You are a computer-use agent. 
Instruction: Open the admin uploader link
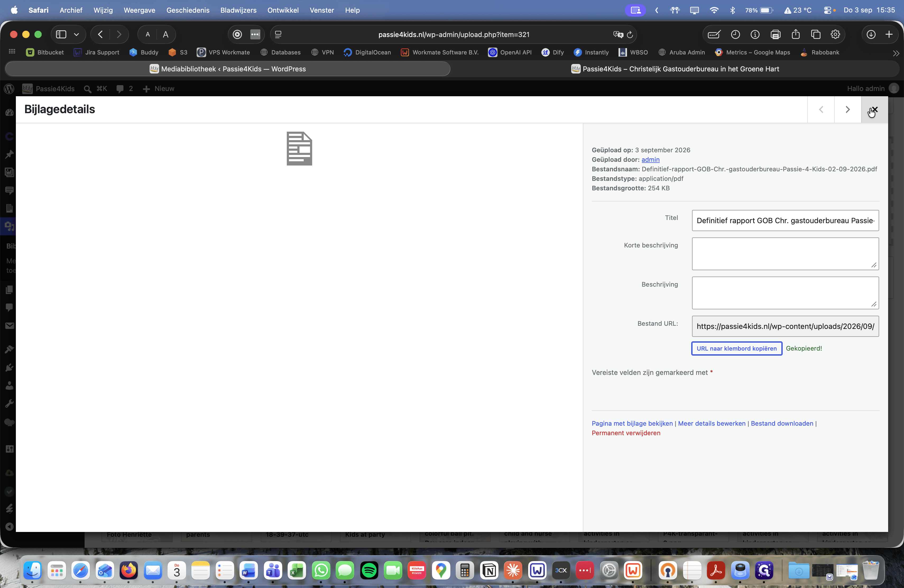coord(650,159)
